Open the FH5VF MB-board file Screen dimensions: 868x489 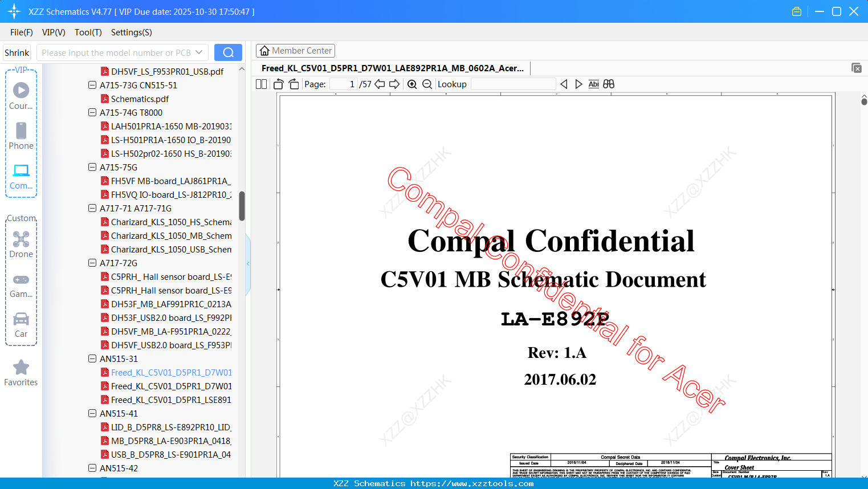pyautogui.click(x=166, y=181)
